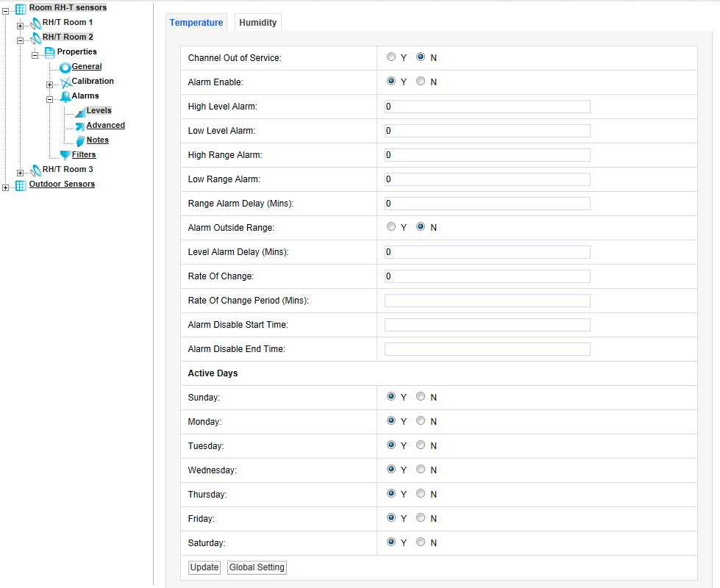720x588 pixels.
Task: Click the Global Setting button
Action: click(257, 567)
